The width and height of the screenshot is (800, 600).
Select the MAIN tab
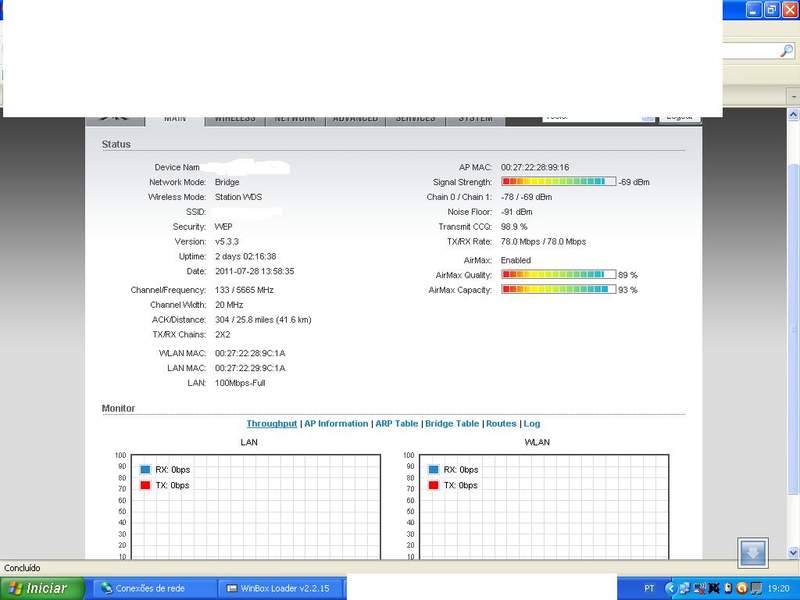coord(175,121)
